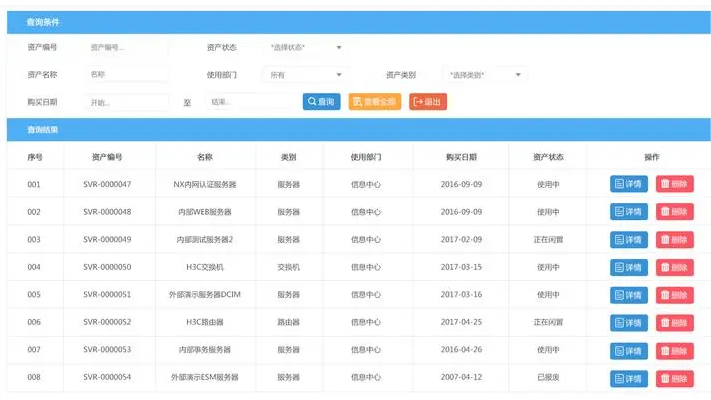Open 详情 for 内部测试服务器2 row

[629, 240]
